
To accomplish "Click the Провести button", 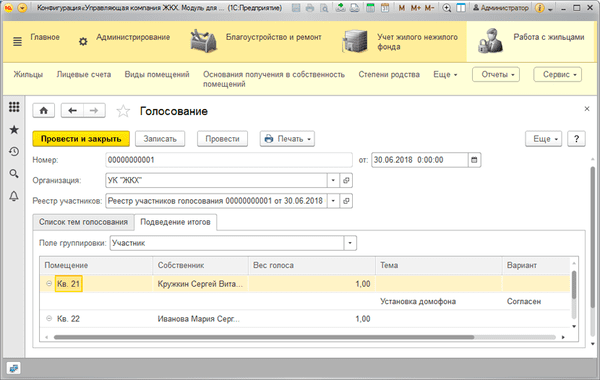I will (222, 139).
